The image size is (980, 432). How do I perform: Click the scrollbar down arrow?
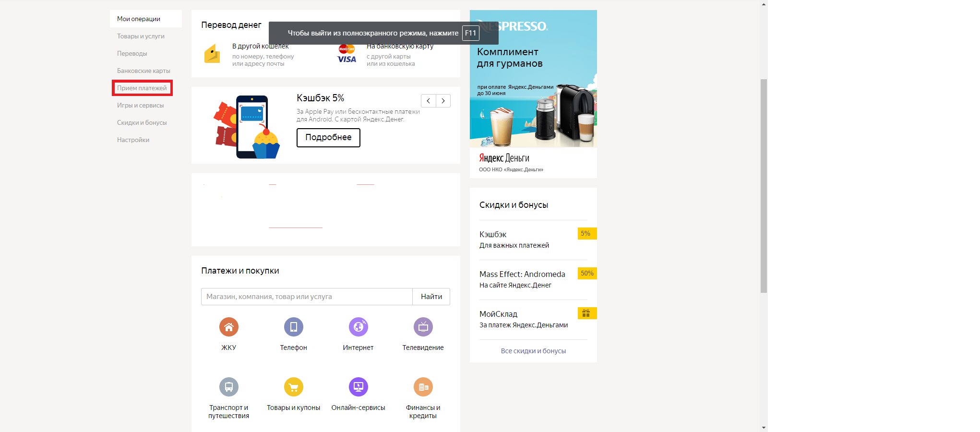pyautogui.click(x=764, y=428)
